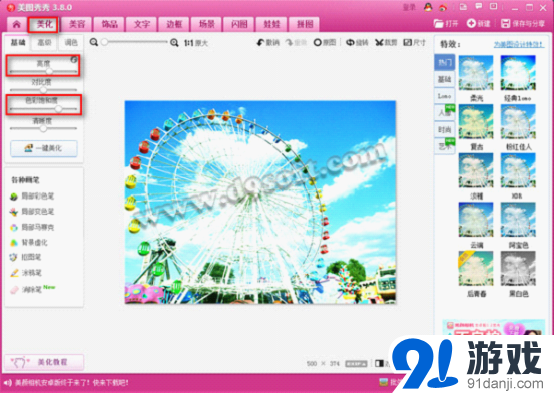555x393 pixels.
Task: Click the zoom out magnifier icon
Action: (94, 42)
